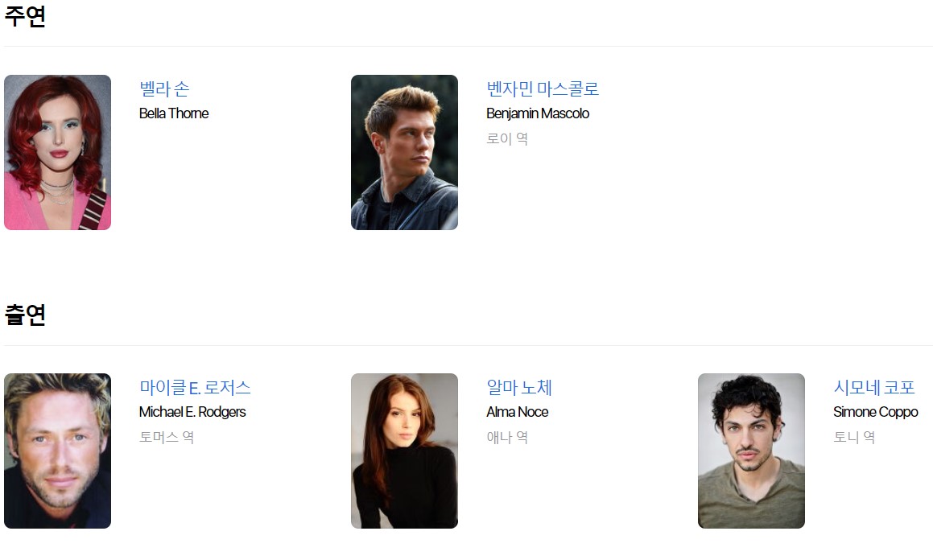This screenshot has height=560, width=933.
Task: Click the 애나 역 role label
Action: [507, 437]
